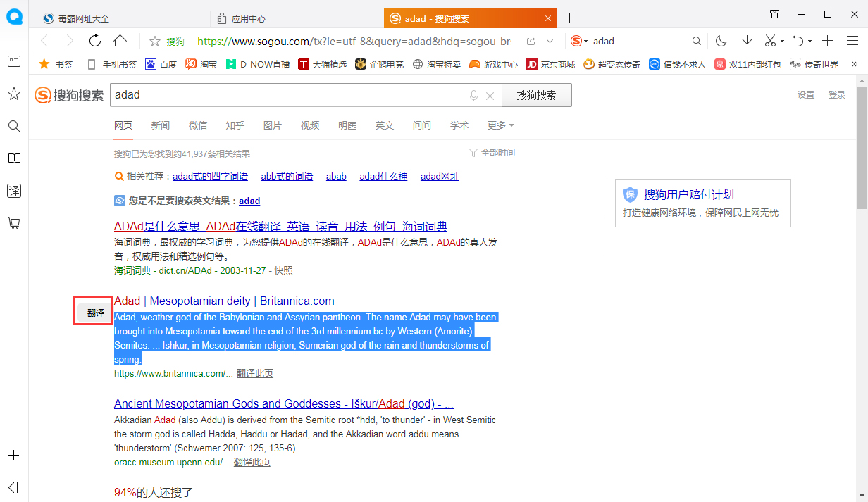Screen dimensions: 868x502
Task: Switch to the 应用中心 tab
Action: tap(297, 18)
